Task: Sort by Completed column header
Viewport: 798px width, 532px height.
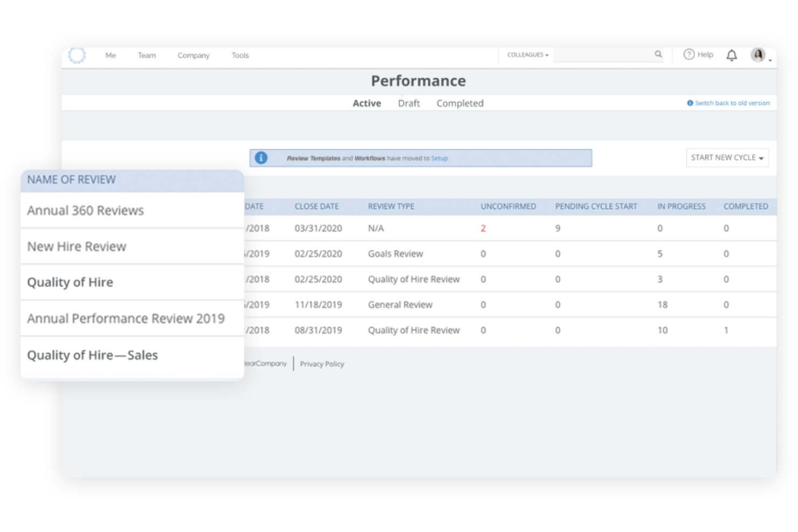Action: click(x=746, y=206)
